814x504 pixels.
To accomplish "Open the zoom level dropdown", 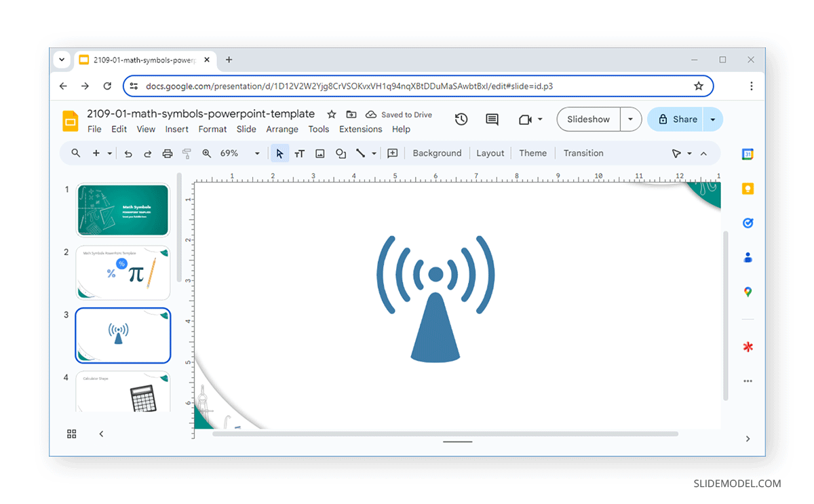I will click(256, 153).
